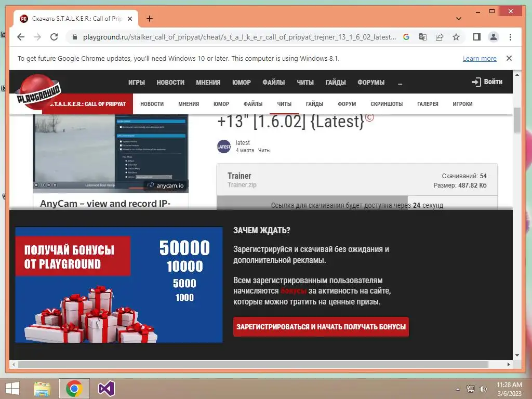Select ФАЙЛЫ tab in game submenu
The image size is (532, 399).
point(253,104)
